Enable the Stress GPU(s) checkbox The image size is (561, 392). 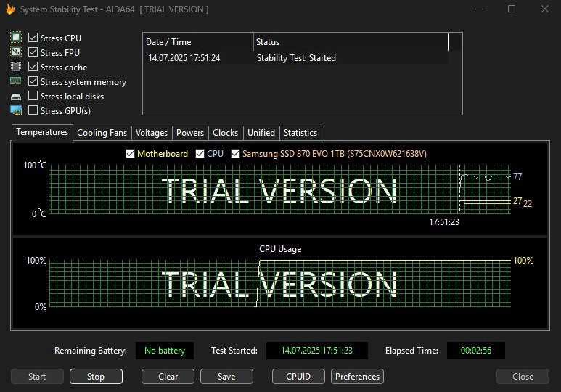[33, 110]
